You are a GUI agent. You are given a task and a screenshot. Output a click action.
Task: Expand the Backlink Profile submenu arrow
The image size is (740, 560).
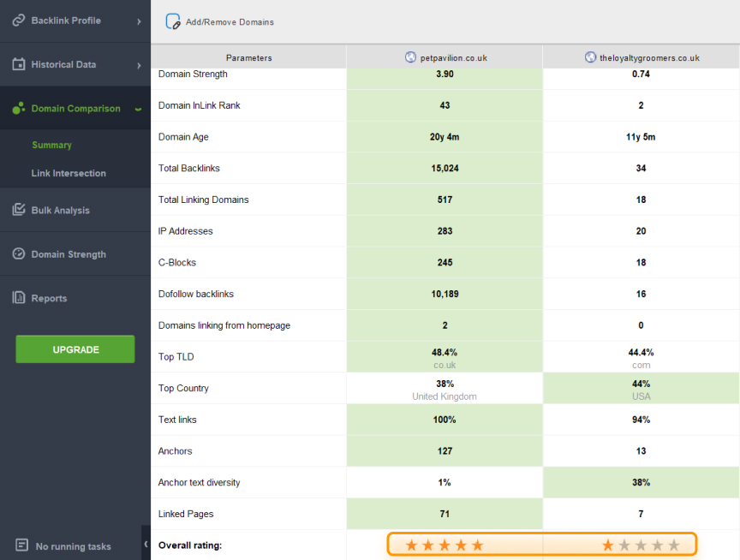click(139, 21)
